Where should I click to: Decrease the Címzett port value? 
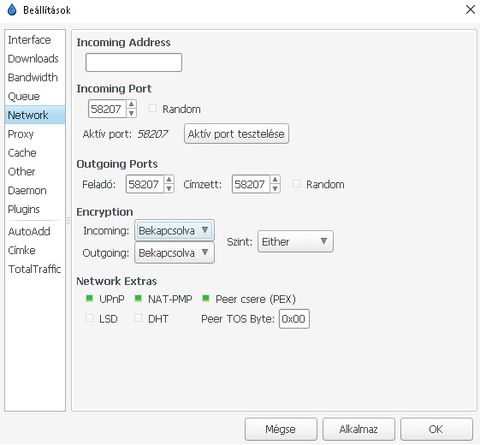pyautogui.click(x=275, y=189)
